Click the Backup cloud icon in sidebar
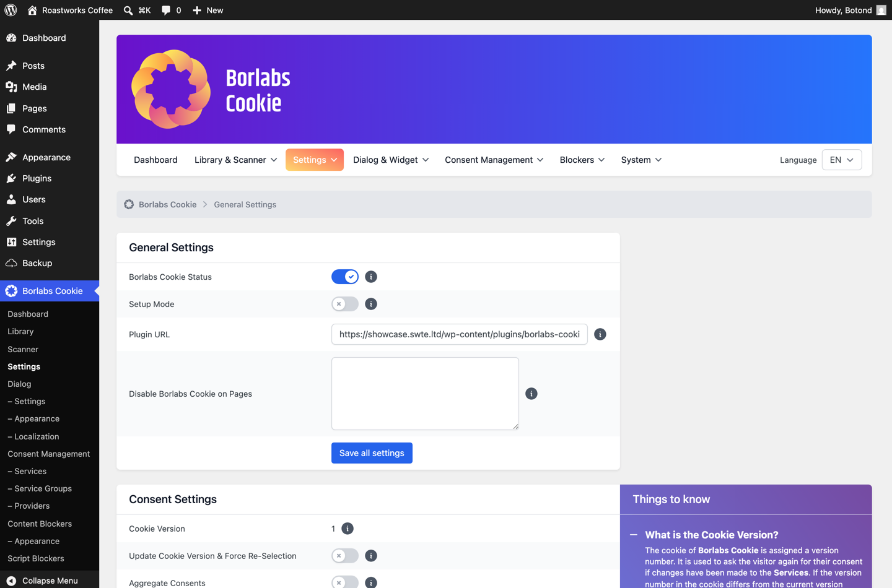The height and width of the screenshot is (588, 892). pos(11,263)
